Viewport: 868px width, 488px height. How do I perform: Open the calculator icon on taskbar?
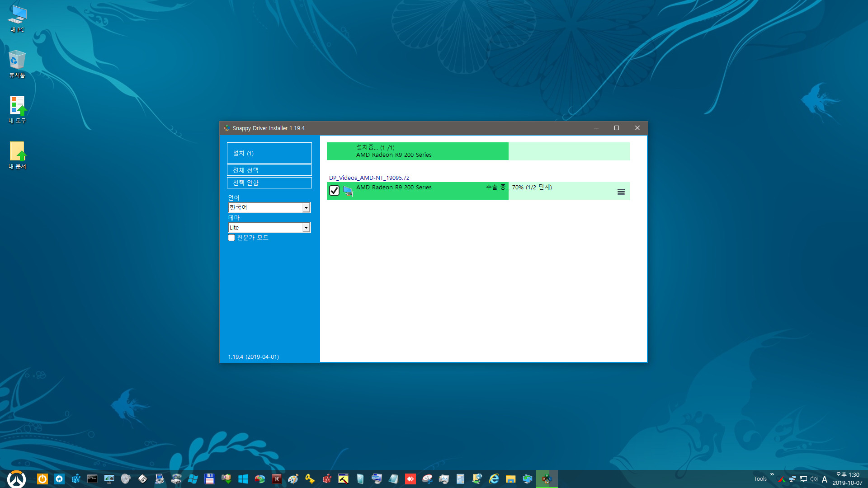(460, 479)
